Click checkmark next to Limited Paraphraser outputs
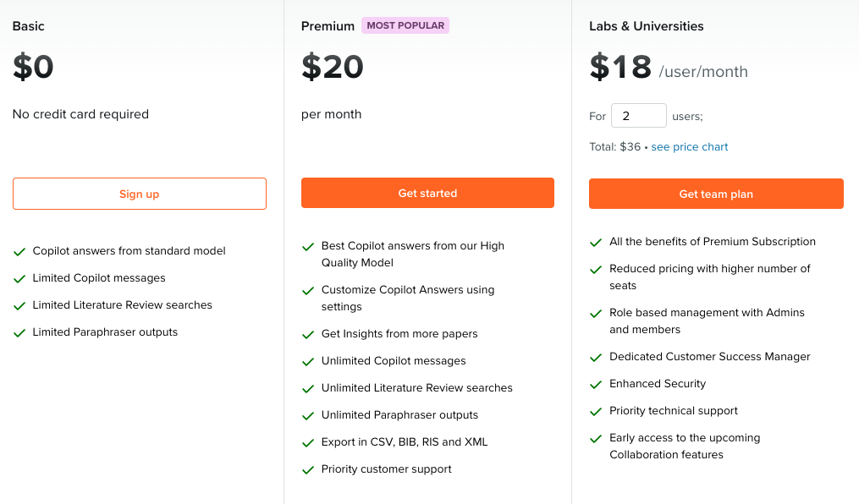Screen dimensions: 859x504 pos(19,333)
